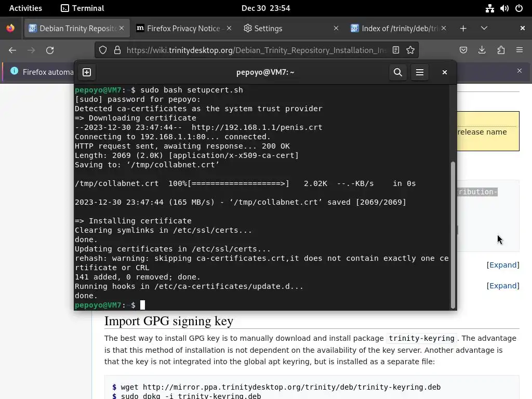Open the Activities overview
This screenshot has height=399, width=532.
click(x=25, y=8)
